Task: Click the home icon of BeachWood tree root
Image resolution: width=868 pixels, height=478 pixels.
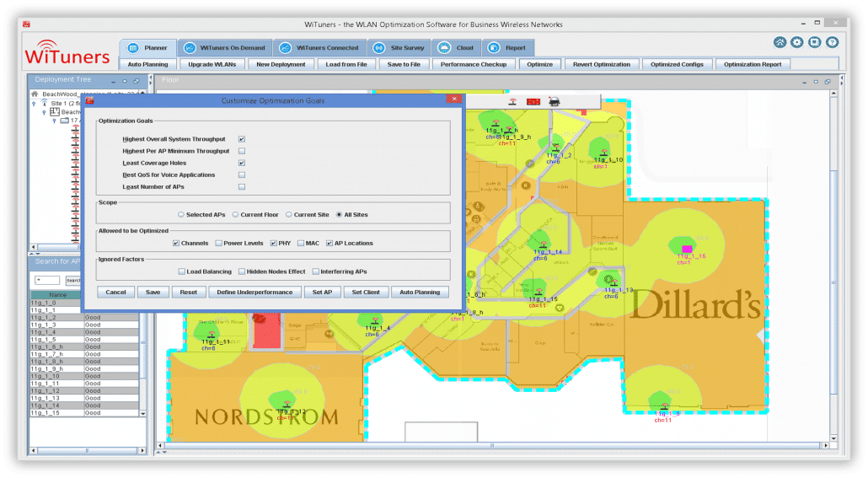Action: (x=35, y=94)
